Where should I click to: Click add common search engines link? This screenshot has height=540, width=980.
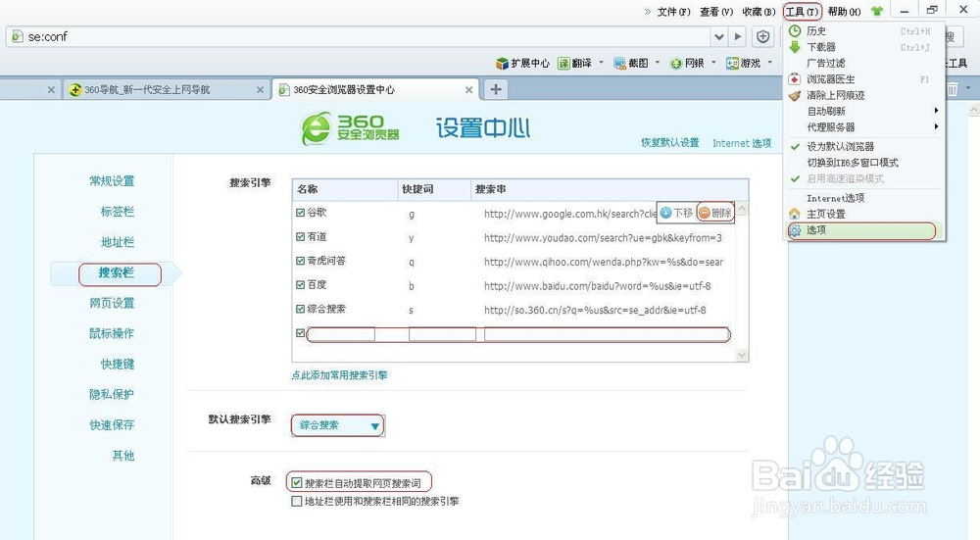339,375
